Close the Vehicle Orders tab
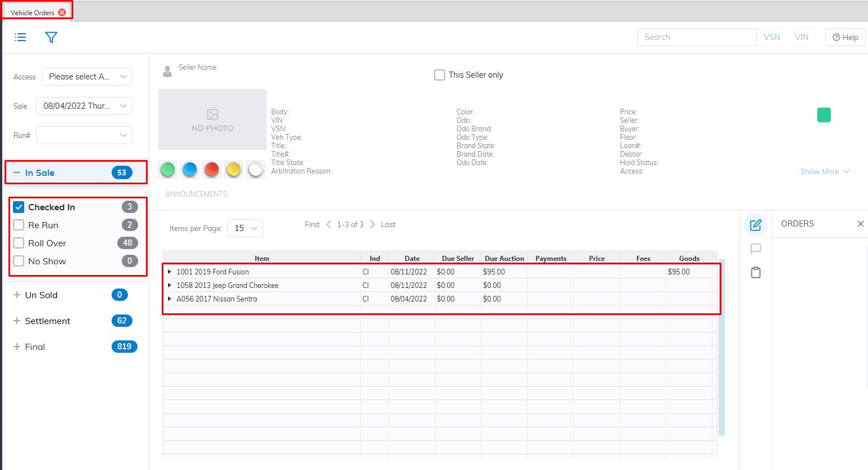The width and height of the screenshot is (868, 470). (62, 12)
